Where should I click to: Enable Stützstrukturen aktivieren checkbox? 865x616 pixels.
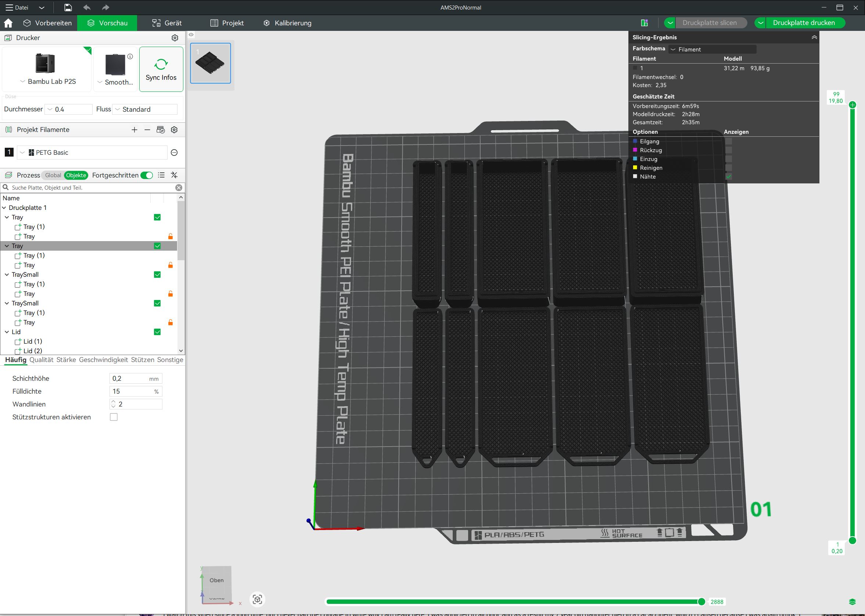[114, 417]
